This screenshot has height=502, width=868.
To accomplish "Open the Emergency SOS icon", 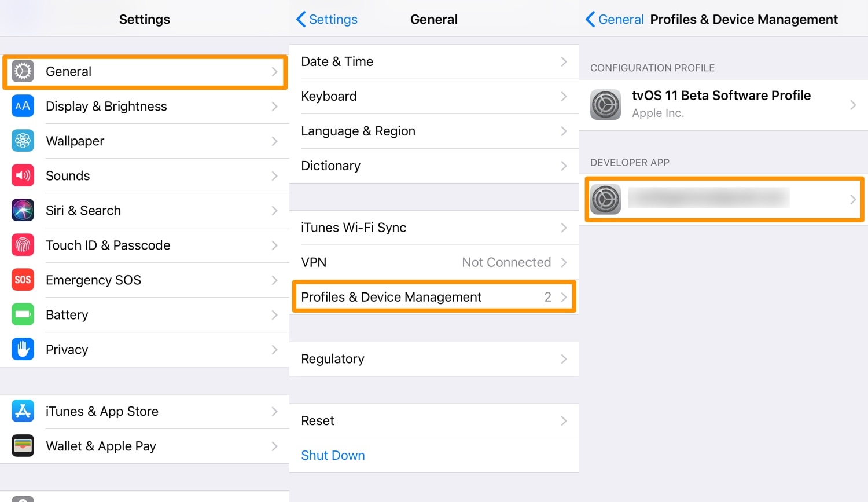I will click(x=23, y=280).
